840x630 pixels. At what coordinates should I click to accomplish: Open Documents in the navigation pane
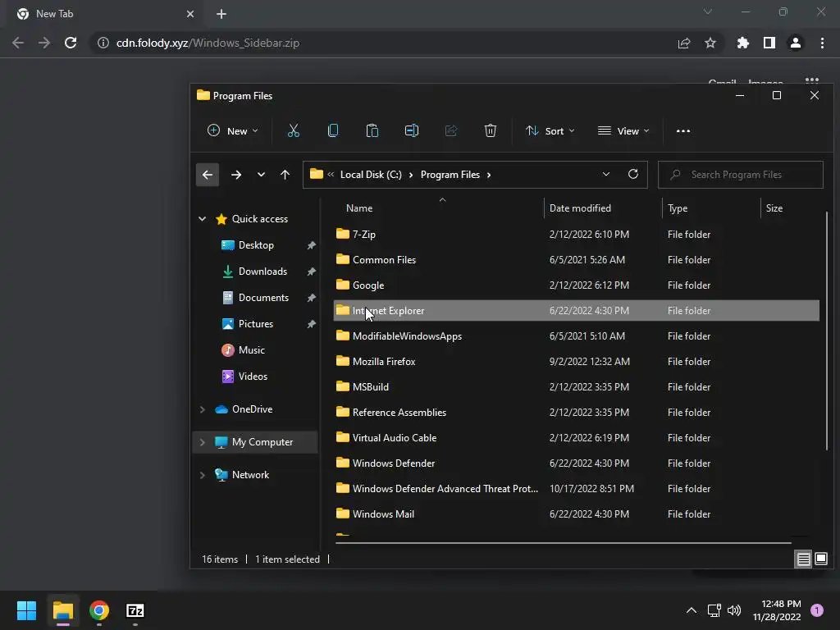(x=263, y=298)
